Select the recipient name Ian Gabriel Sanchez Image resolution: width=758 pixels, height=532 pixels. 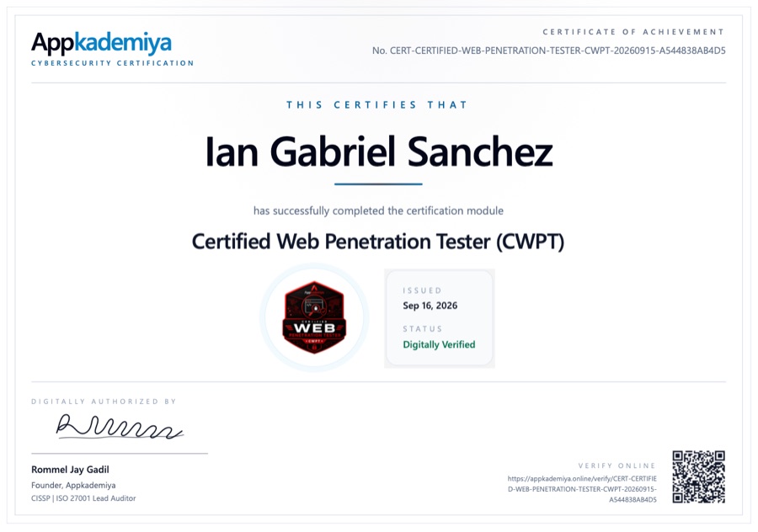click(378, 152)
